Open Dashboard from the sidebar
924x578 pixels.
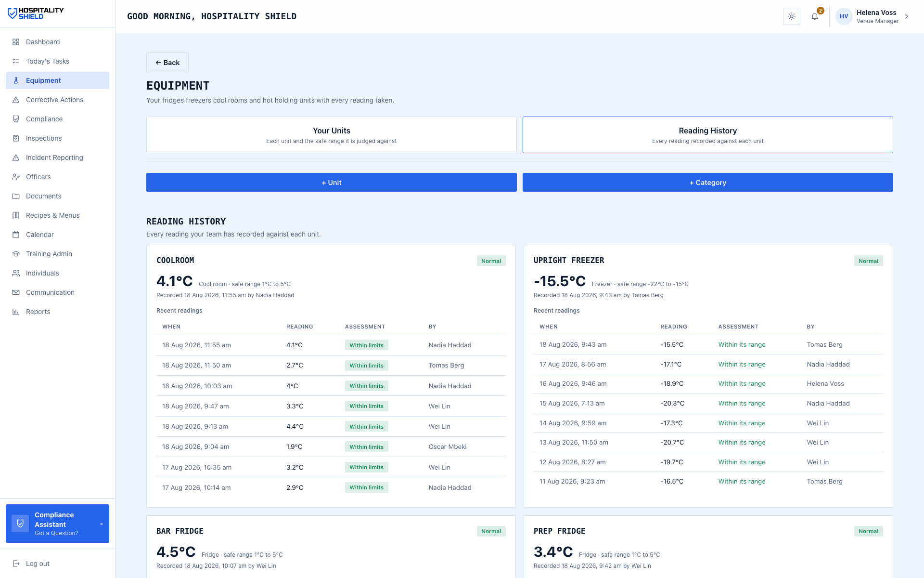(58, 42)
